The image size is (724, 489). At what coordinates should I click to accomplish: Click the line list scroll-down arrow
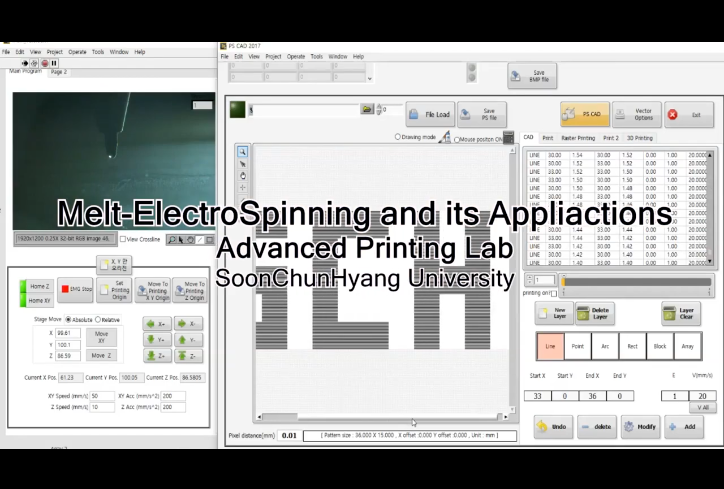710,261
